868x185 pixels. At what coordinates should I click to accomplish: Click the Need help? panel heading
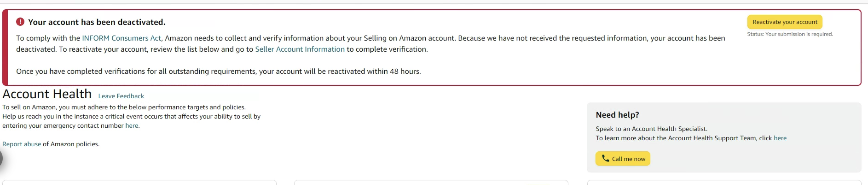tap(617, 115)
